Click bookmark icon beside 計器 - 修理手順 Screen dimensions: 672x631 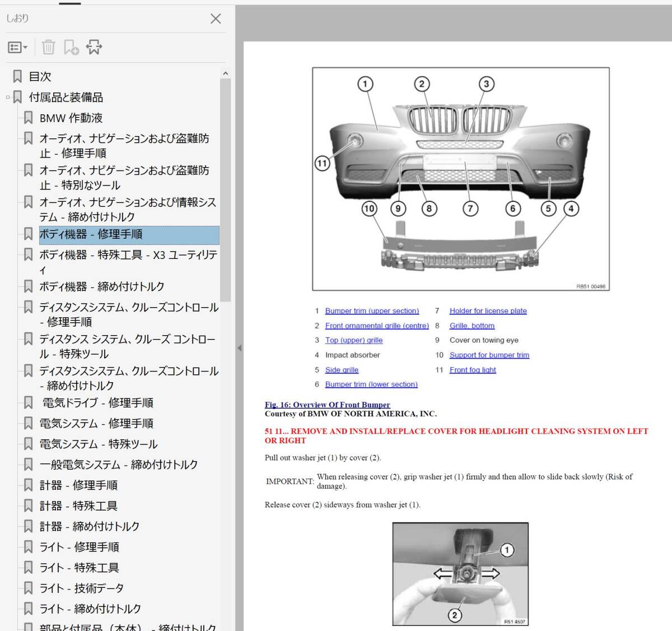point(28,486)
